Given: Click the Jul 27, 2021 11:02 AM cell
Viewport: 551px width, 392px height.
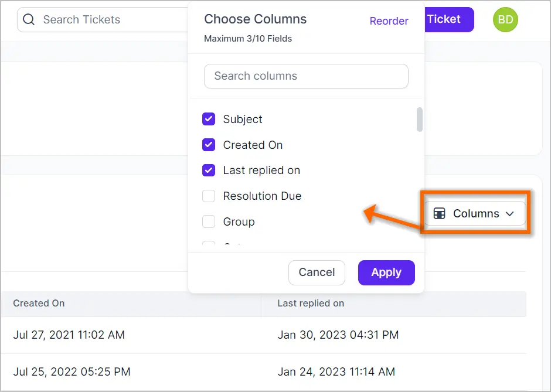Looking at the screenshot, I should pos(69,335).
